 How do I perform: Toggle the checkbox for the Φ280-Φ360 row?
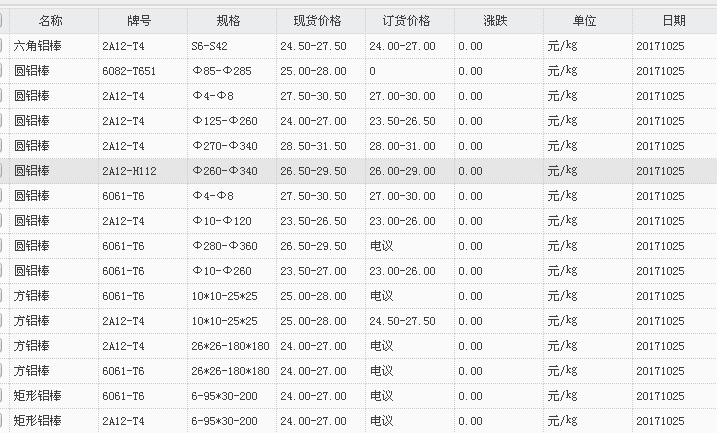(x=3, y=246)
